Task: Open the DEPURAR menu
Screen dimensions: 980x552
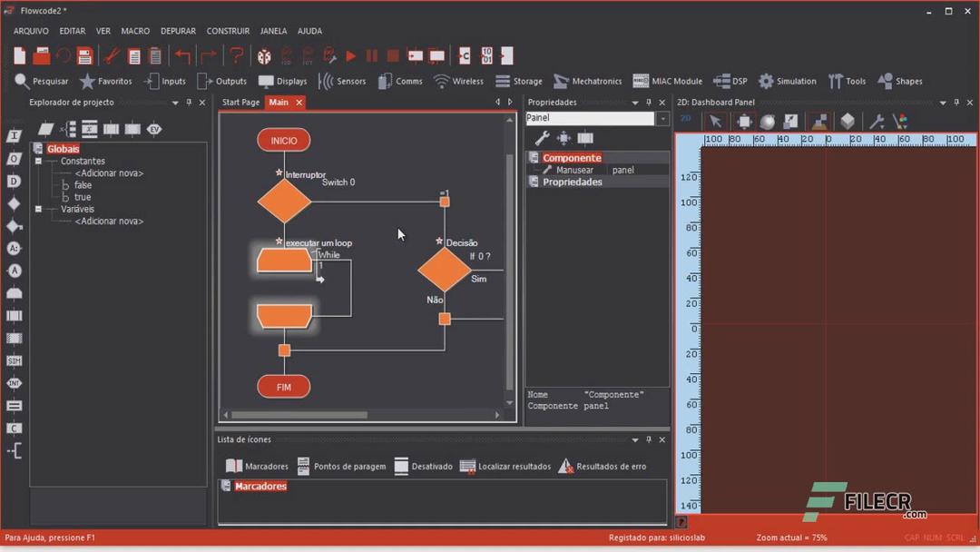Action: point(178,30)
